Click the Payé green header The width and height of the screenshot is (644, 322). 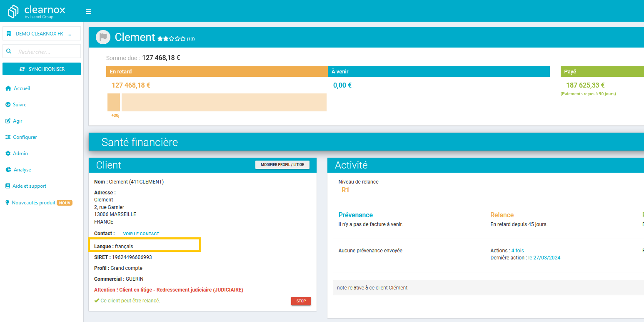pyautogui.click(x=602, y=71)
